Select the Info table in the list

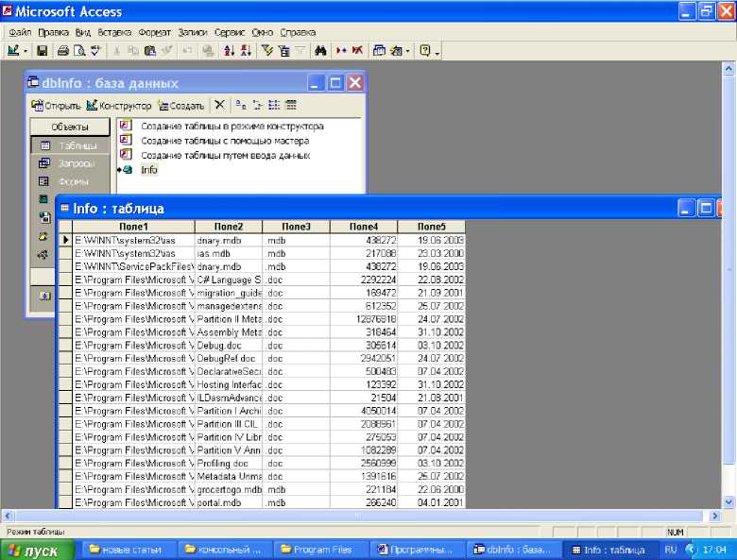click(149, 170)
